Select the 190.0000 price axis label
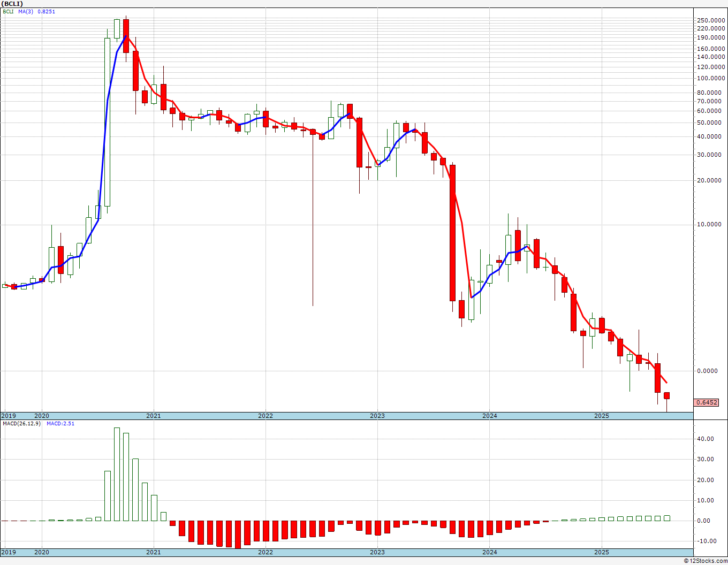Viewport: 728px width, 565px height. [x=711, y=37]
